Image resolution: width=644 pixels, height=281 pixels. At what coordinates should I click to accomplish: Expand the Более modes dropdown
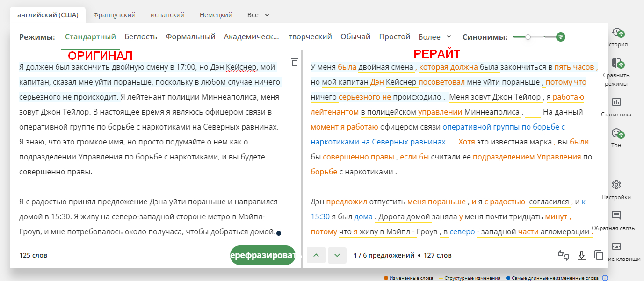click(x=435, y=36)
